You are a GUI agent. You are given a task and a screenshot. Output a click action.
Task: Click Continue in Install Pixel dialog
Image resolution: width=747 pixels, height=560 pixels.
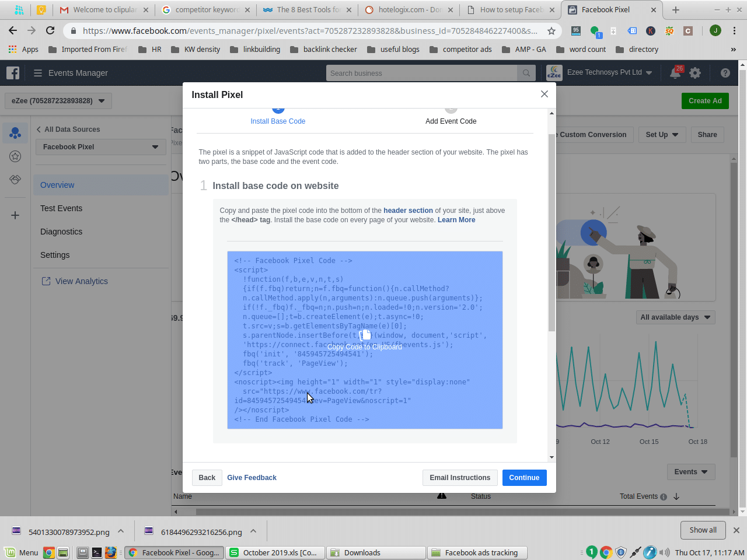click(x=524, y=478)
